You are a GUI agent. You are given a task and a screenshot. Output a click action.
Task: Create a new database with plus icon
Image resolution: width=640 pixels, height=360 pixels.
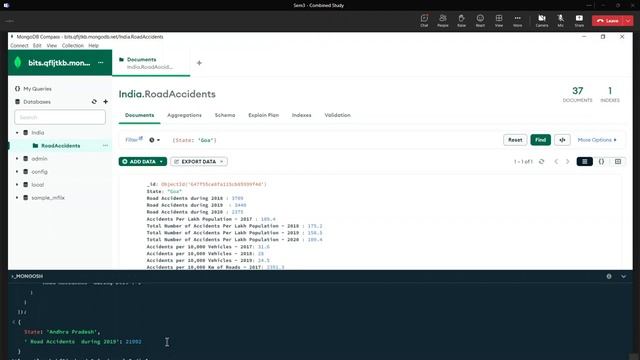pos(106,102)
